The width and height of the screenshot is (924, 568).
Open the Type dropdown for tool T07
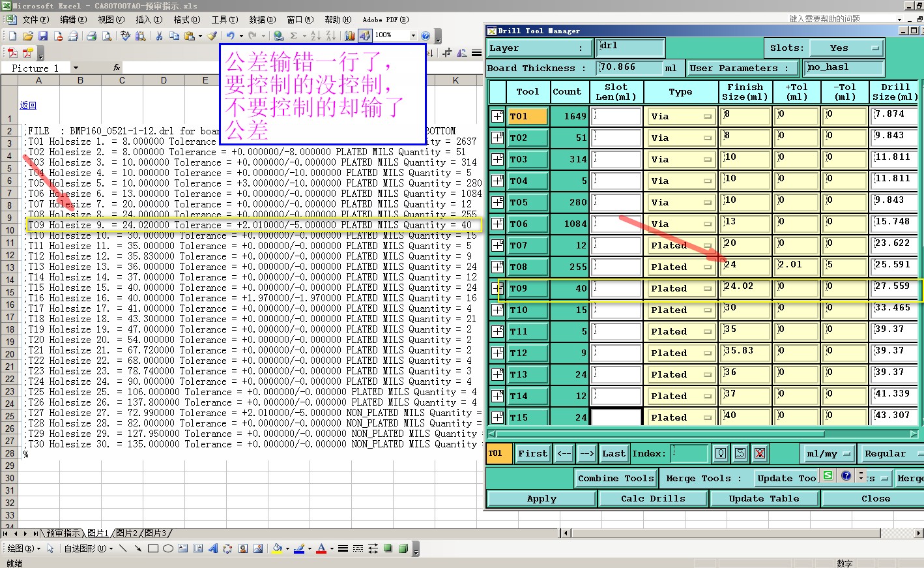(681, 245)
